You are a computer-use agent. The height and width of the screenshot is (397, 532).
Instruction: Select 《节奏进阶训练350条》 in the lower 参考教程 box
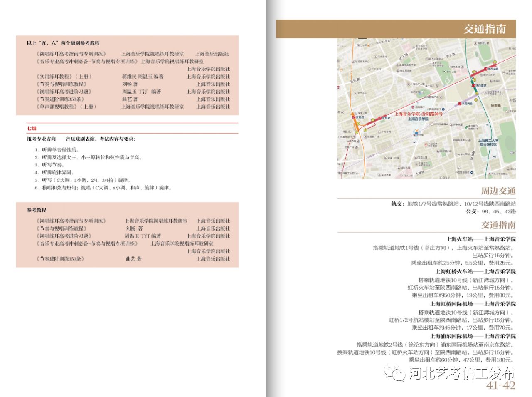(x=61, y=259)
